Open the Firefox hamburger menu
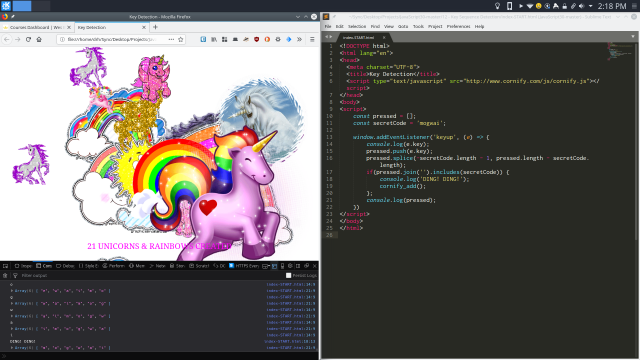The image size is (640, 360). (312, 40)
